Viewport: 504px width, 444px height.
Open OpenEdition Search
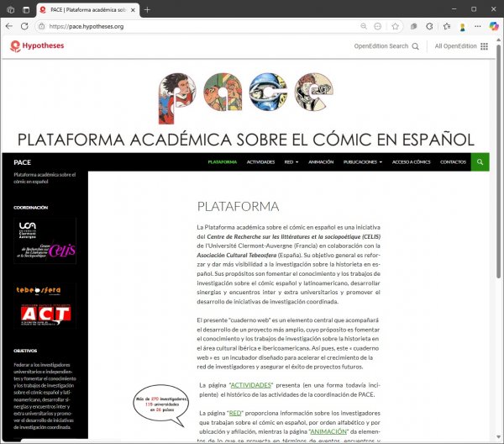coord(386,46)
